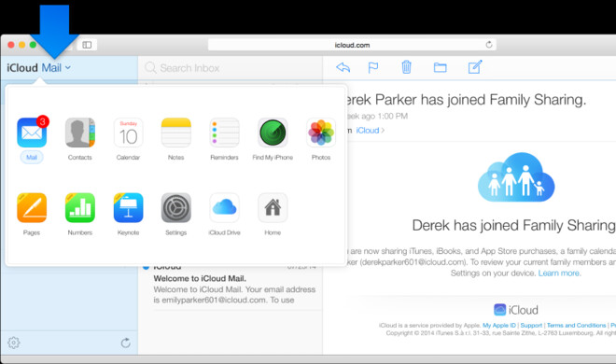The image size is (616, 364).
Task: Open the Contacts app
Action: pos(79,133)
